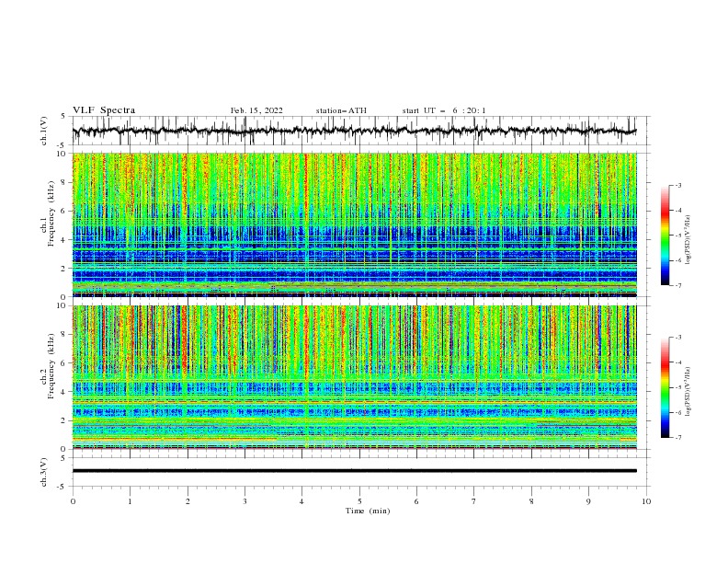Click time axis tick label "1"
The height and width of the screenshot is (563, 728).
pyautogui.click(x=130, y=501)
